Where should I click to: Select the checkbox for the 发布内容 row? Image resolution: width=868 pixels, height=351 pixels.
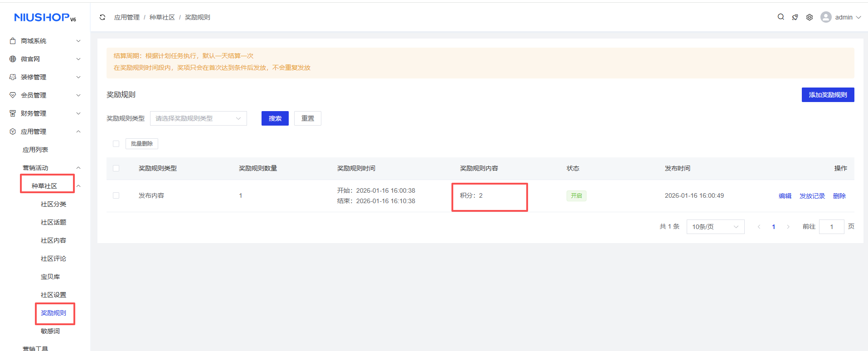116,195
